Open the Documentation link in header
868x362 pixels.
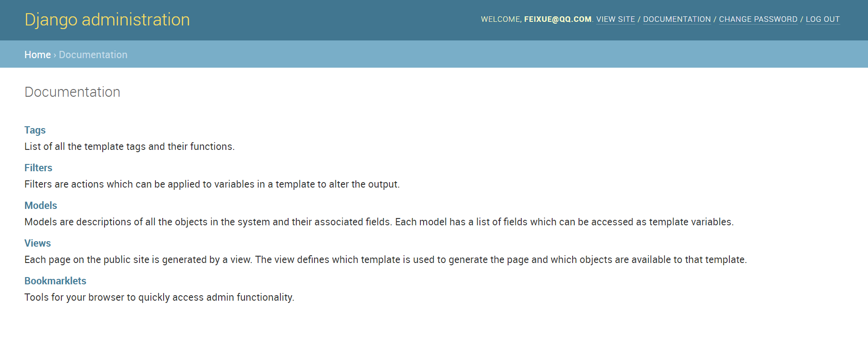coord(677,19)
